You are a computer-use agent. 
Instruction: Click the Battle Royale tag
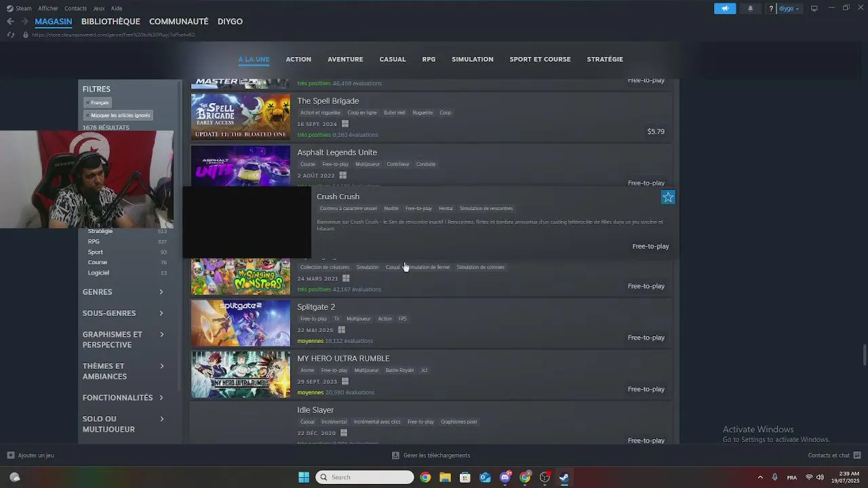tap(399, 370)
